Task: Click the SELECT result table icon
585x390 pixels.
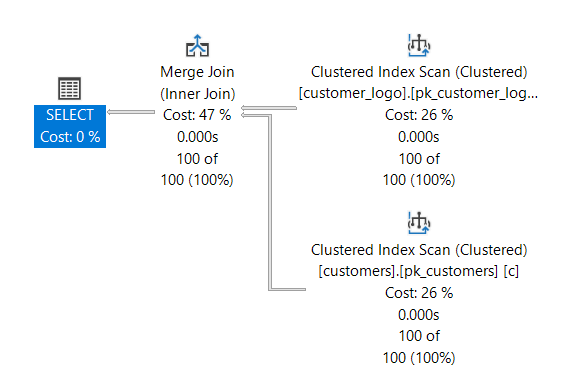Action: 69,88
